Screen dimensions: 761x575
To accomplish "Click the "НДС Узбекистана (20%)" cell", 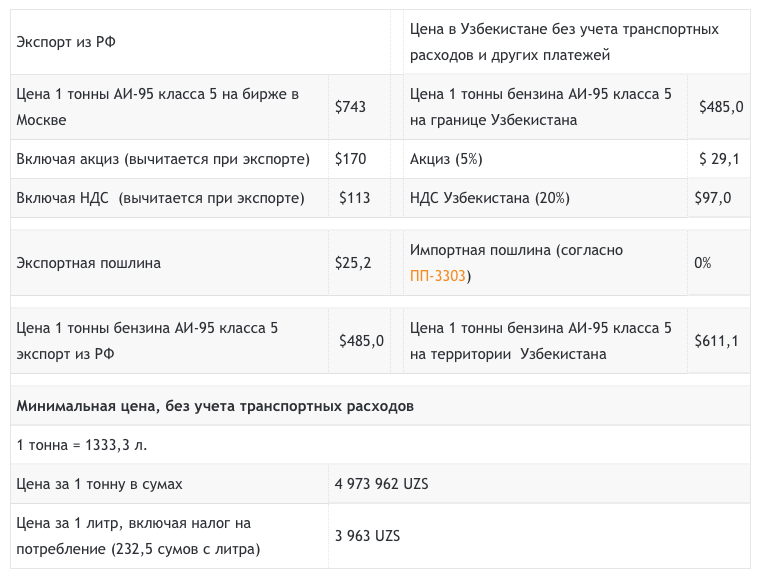I will [490, 198].
